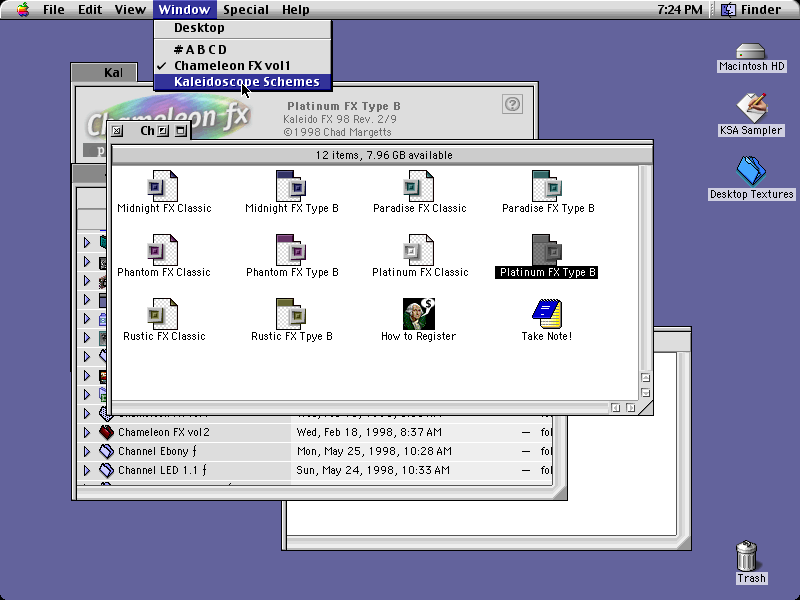Click the help question mark in Kaleidoscope window
The image size is (800, 600).
coord(512,104)
